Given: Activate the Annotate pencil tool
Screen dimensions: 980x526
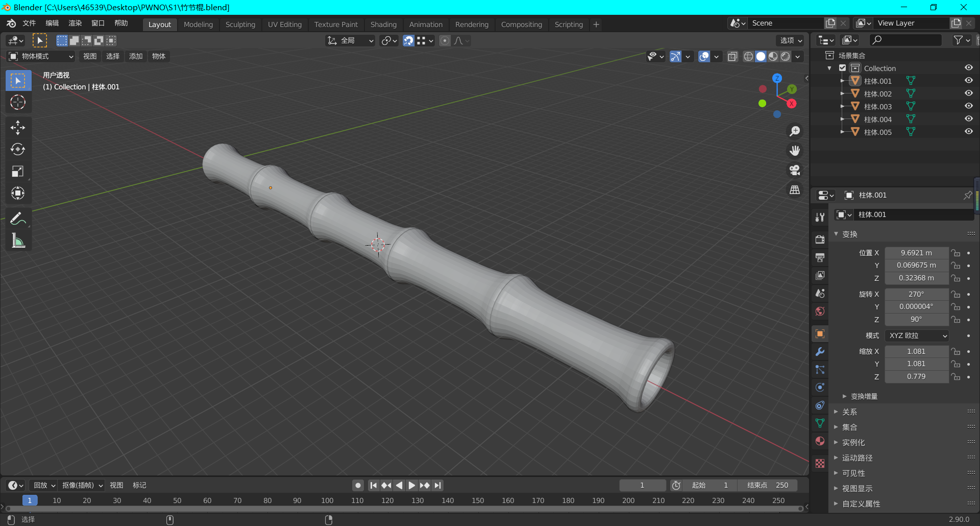Looking at the screenshot, I should tap(18, 219).
